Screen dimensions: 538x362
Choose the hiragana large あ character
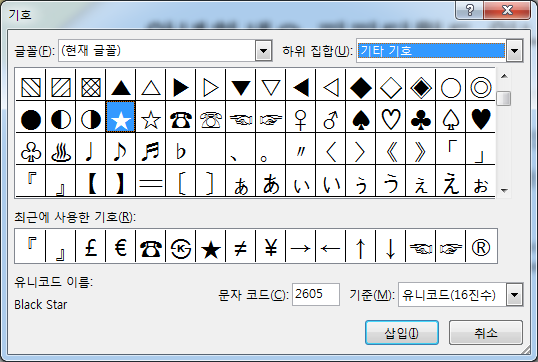[271, 184]
